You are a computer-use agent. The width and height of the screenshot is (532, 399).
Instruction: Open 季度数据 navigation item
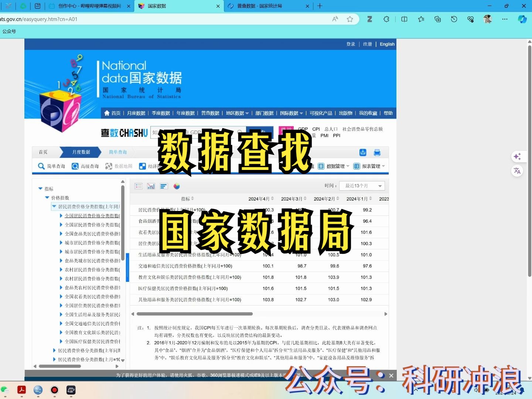coord(161,113)
